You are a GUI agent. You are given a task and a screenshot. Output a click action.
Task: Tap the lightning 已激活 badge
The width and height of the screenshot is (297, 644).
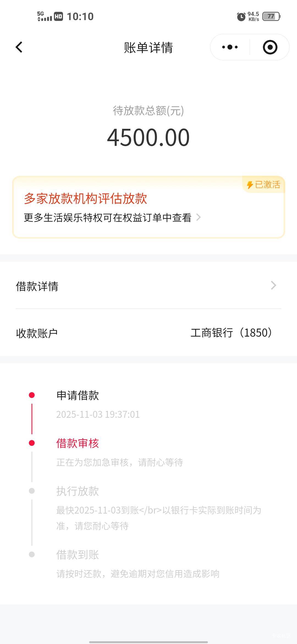pyautogui.click(x=263, y=184)
